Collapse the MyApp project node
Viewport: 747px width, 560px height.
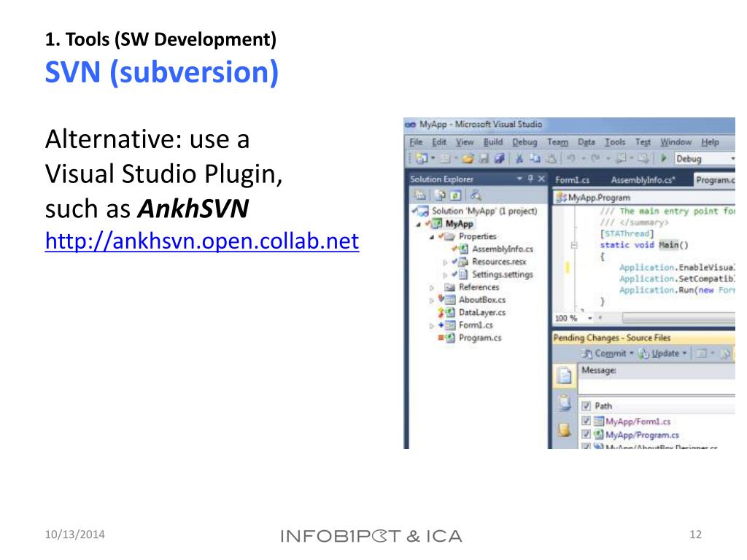coord(418,224)
